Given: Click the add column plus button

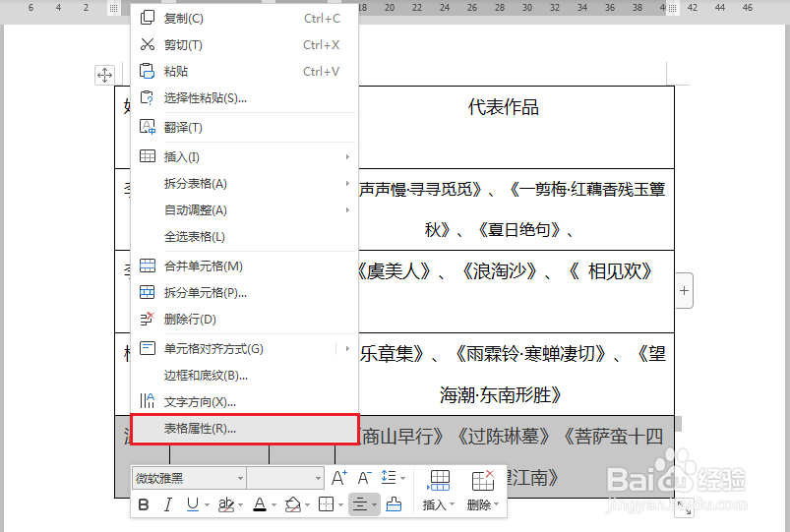Looking at the screenshot, I should coord(684,291).
